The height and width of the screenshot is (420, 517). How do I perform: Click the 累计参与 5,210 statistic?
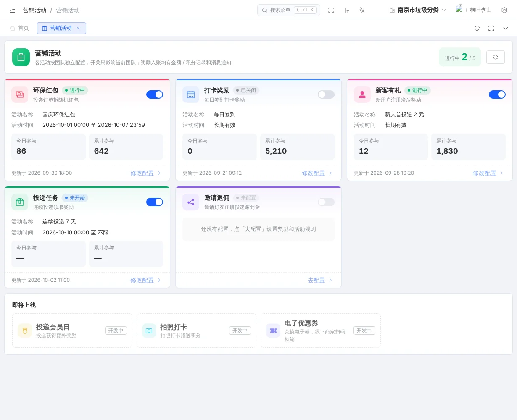pos(298,147)
